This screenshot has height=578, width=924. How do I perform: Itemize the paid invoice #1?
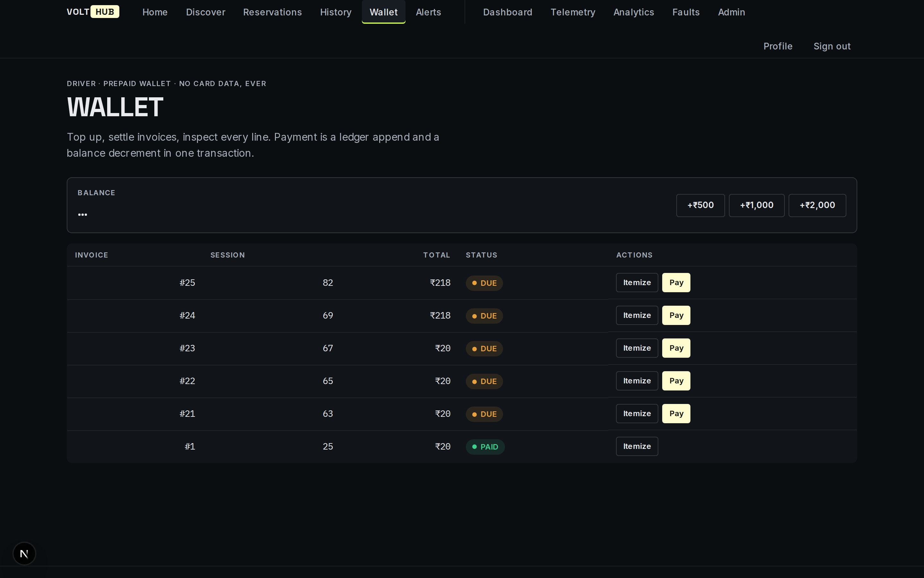point(637,446)
